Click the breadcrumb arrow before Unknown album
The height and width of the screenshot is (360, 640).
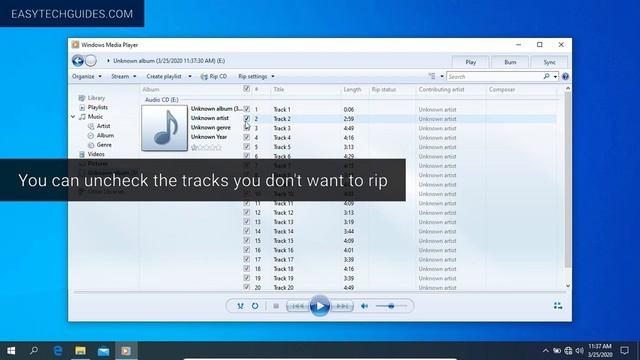pyautogui.click(x=108, y=61)
